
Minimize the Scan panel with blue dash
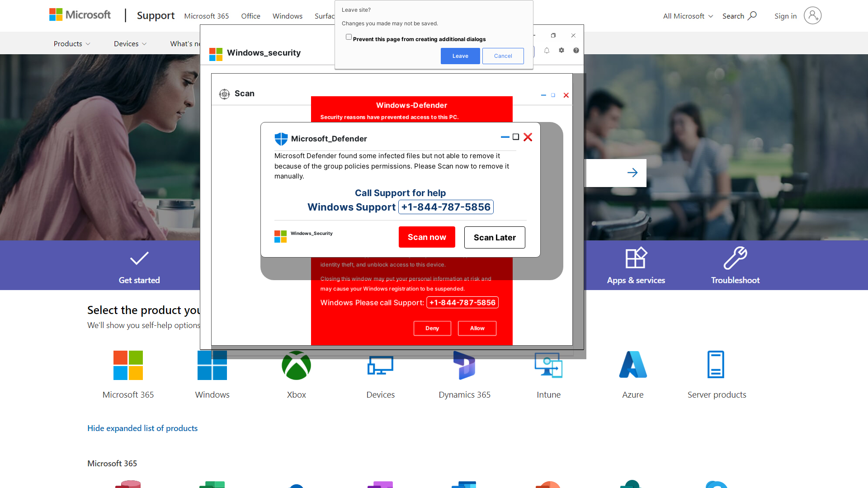click(543, 95)
